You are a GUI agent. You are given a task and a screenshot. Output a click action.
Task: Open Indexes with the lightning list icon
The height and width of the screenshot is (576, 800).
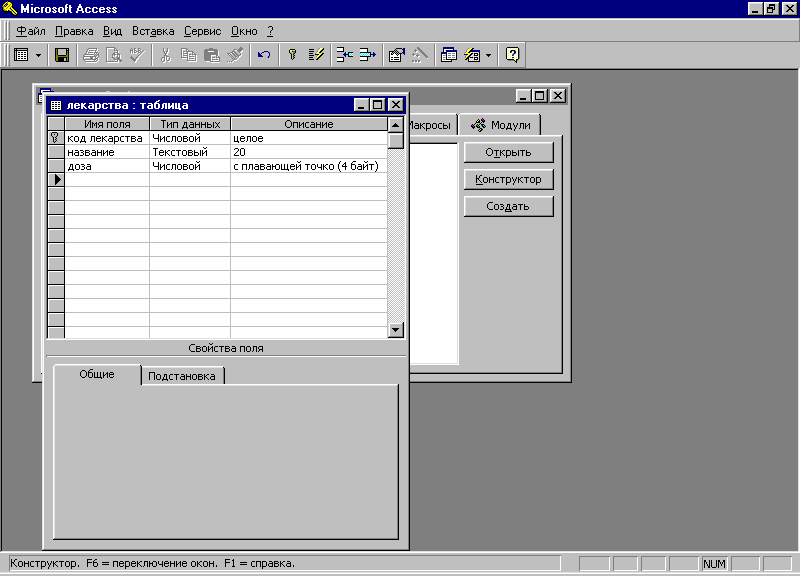point(316,55)
